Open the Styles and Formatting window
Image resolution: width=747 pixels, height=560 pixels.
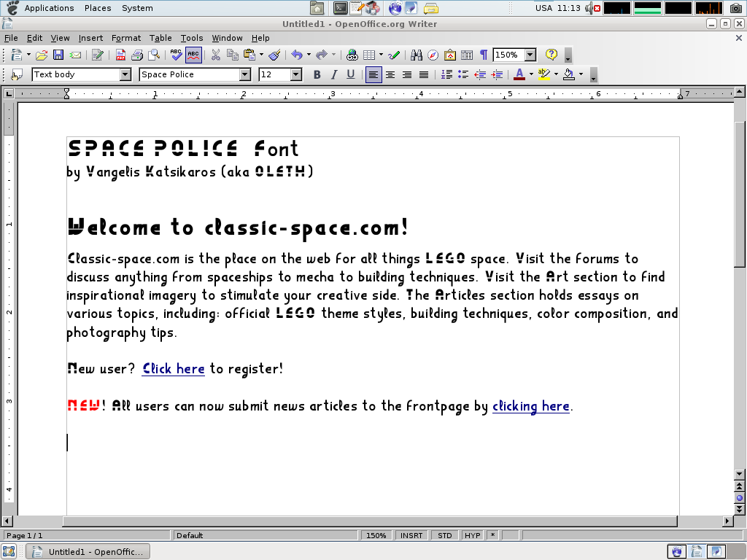[17, 75]
